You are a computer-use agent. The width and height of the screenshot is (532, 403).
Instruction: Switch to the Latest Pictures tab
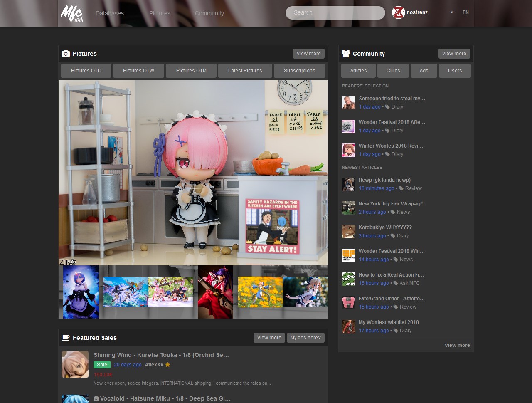tap(245, 71)
